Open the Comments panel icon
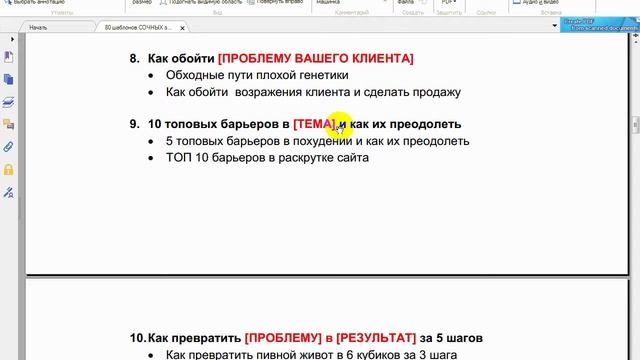640x360 pixels. pyautogui.click(x=9, y=124)
